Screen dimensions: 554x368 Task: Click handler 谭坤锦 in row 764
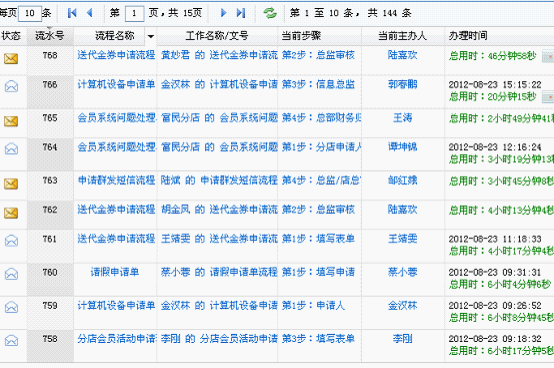(x=402, y=147)
